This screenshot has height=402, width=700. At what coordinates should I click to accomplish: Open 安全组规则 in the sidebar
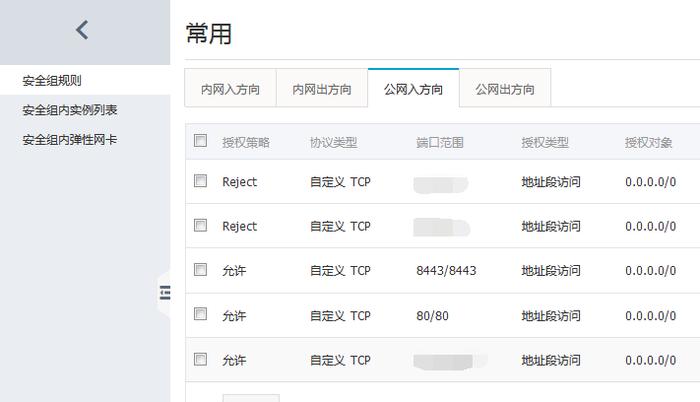[x=52, y=81]
